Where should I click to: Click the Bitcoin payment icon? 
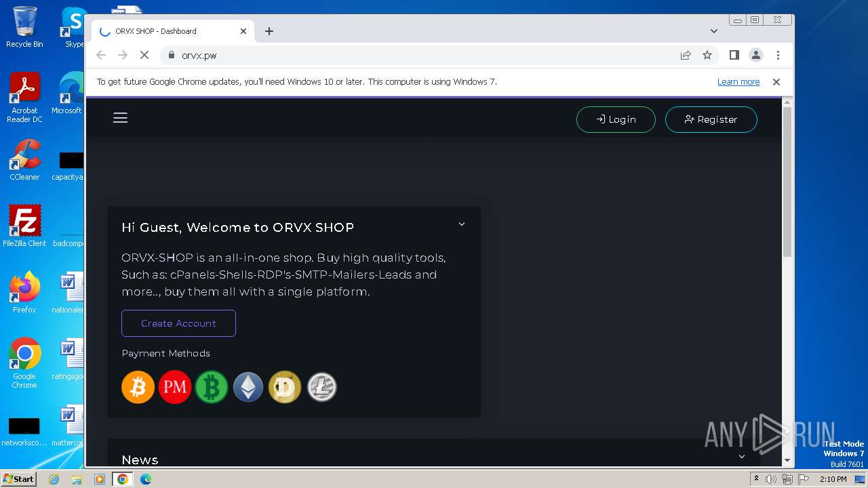tap(138, 387)
